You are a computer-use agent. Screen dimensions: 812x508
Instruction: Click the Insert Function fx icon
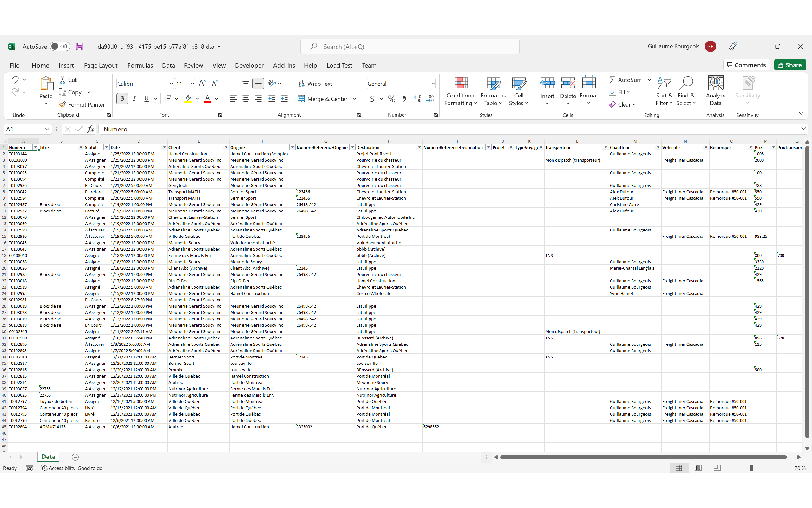point(90,129)
